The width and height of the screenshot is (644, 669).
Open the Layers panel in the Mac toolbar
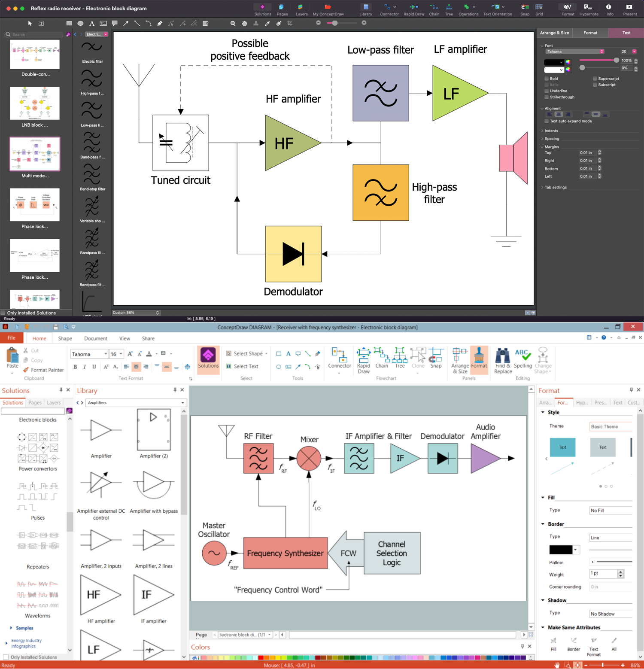tap(301, 9)
